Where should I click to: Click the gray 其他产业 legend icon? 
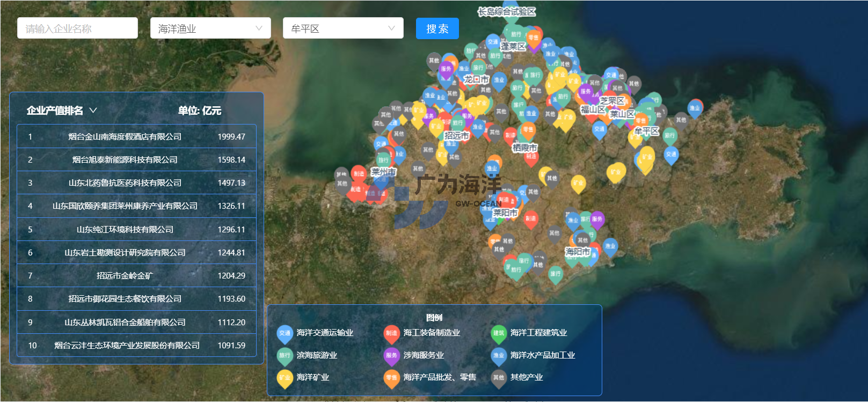pos(499,377)
